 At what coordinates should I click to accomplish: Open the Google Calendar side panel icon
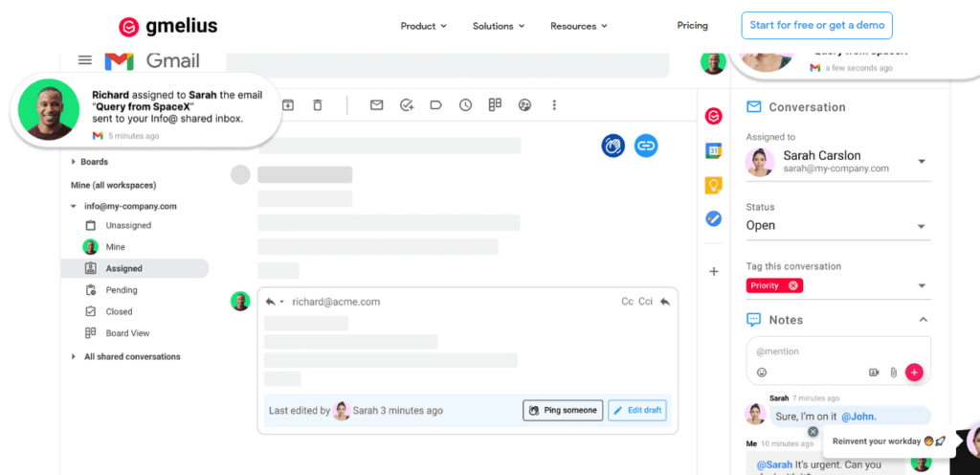pos(714,150)
